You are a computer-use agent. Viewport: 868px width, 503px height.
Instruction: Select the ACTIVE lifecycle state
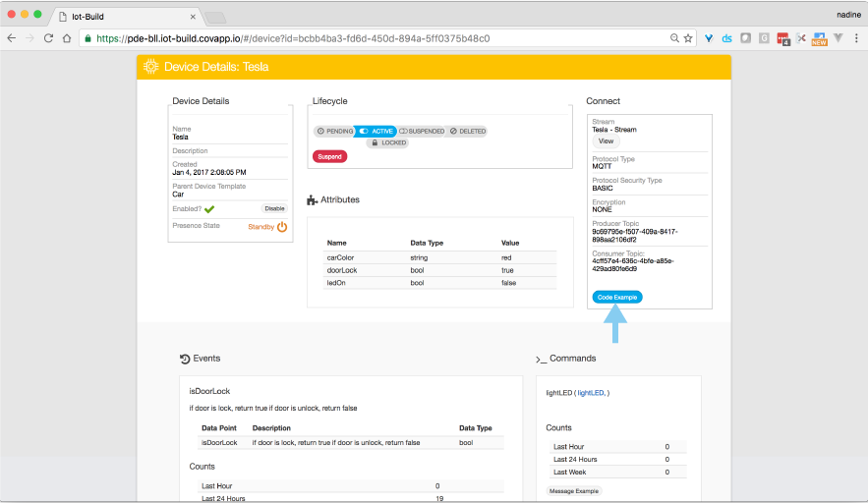click(x=376, y=131)
